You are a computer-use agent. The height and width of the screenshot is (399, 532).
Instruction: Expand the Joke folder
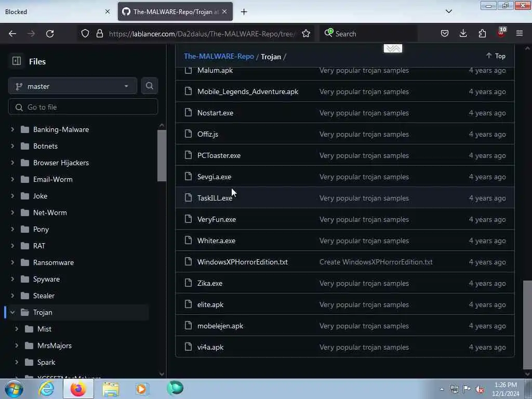(x=12, y=196)
